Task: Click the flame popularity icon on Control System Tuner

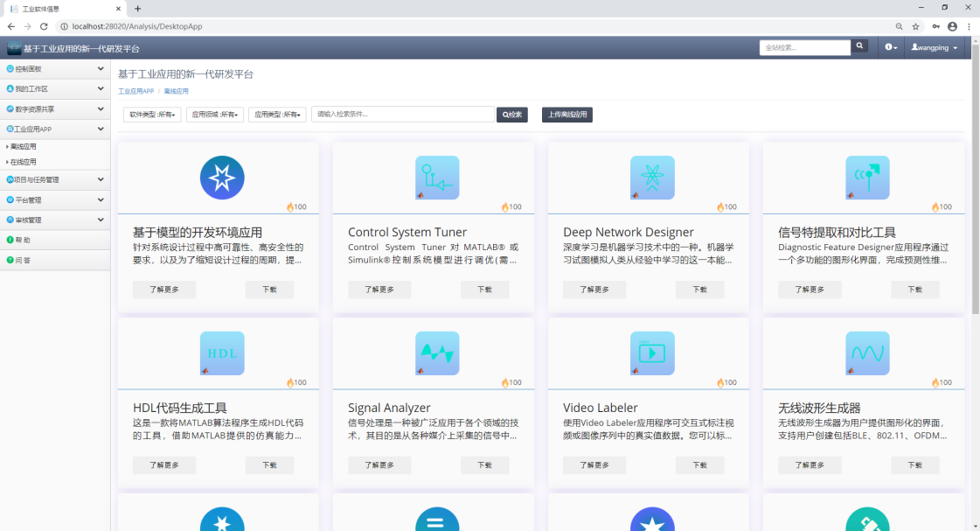Action: click(x=505, y=207)
